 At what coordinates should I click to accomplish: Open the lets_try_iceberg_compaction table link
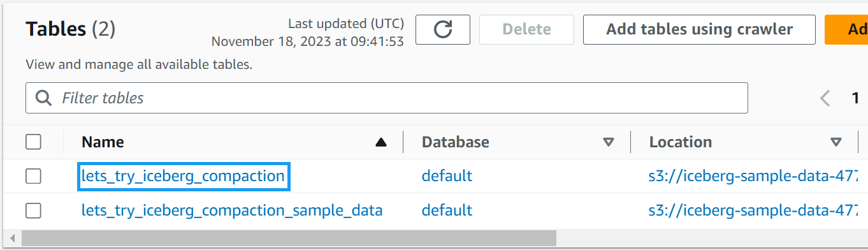(183, 176)
